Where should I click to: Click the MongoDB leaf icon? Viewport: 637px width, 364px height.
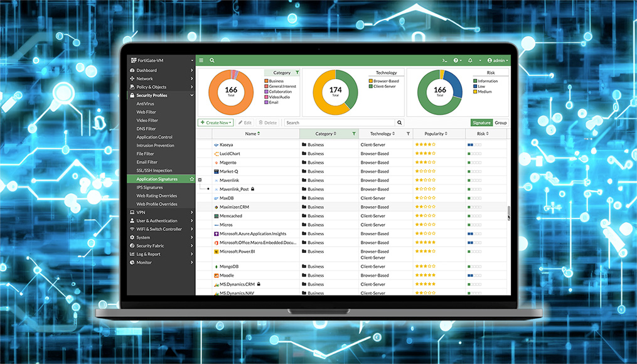[x=216, y=267]
